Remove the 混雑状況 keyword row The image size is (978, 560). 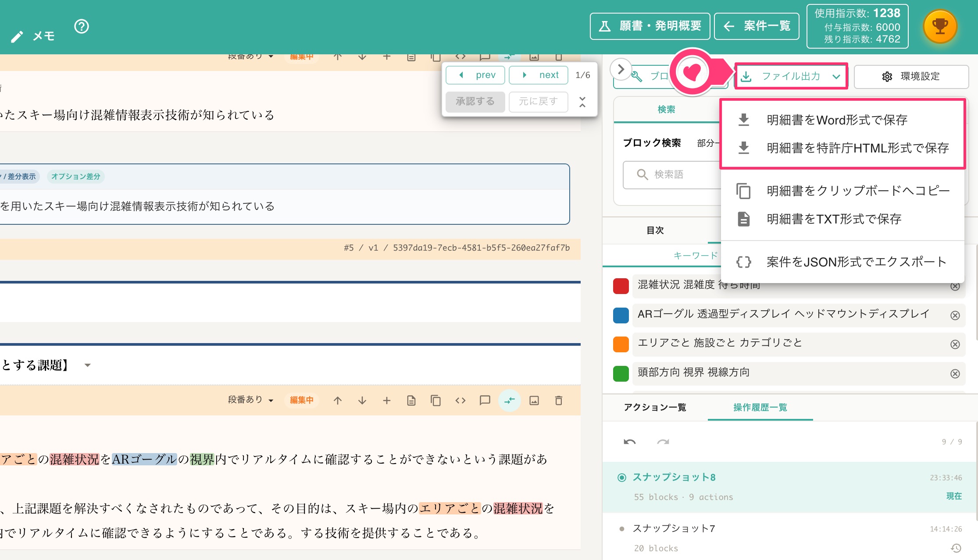coord(955,287)
